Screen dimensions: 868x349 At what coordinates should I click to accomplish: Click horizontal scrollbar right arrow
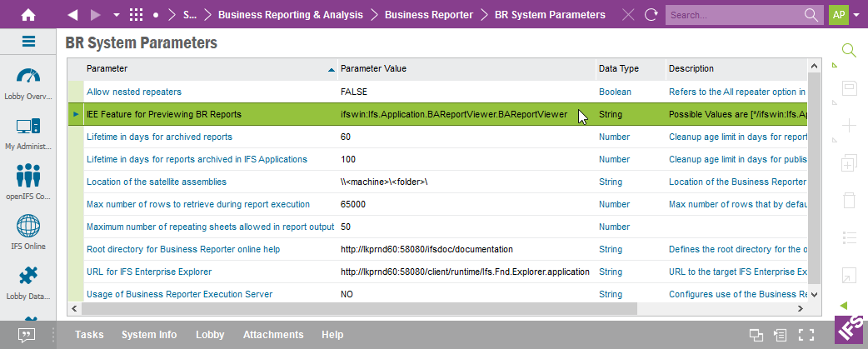[800, 308]
